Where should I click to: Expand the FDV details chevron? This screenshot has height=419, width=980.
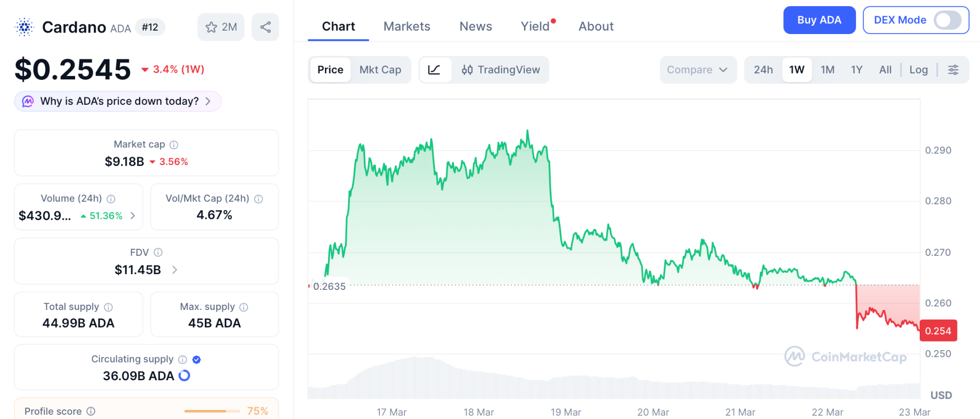175,270
